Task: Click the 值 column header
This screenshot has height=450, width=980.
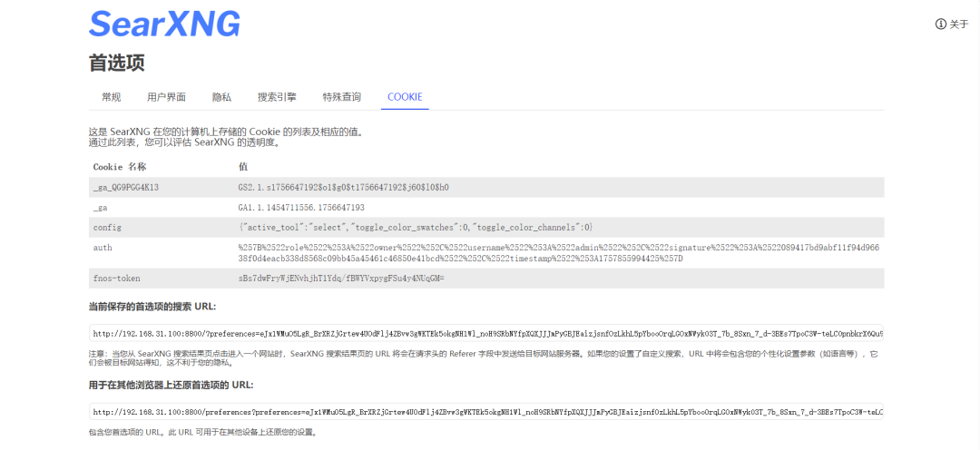Action: click(243, 168)
